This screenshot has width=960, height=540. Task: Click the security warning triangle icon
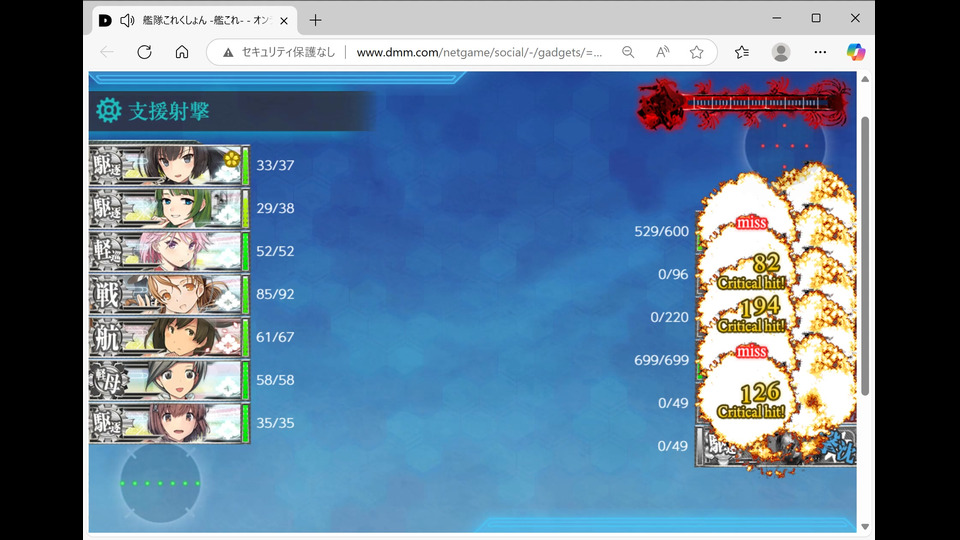point(228,53)
